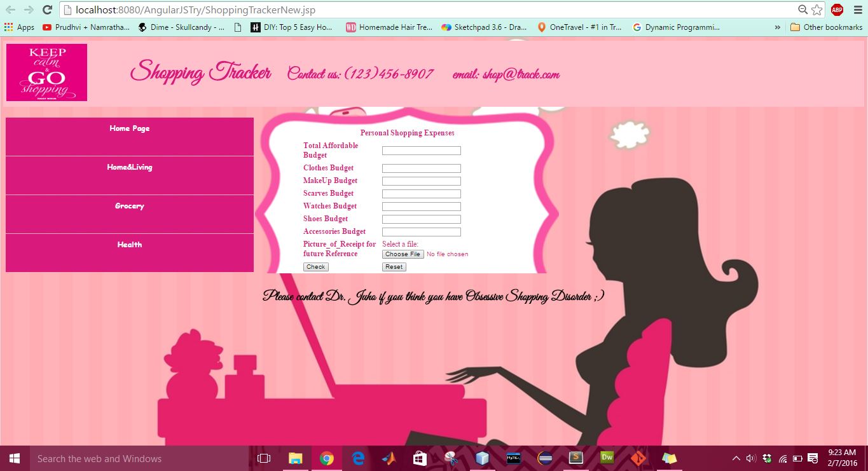Show hidden system tray icons
Image resolution: width=868 pixels, height=471 pixels.
pyautogui.click(x=736, y=458)
